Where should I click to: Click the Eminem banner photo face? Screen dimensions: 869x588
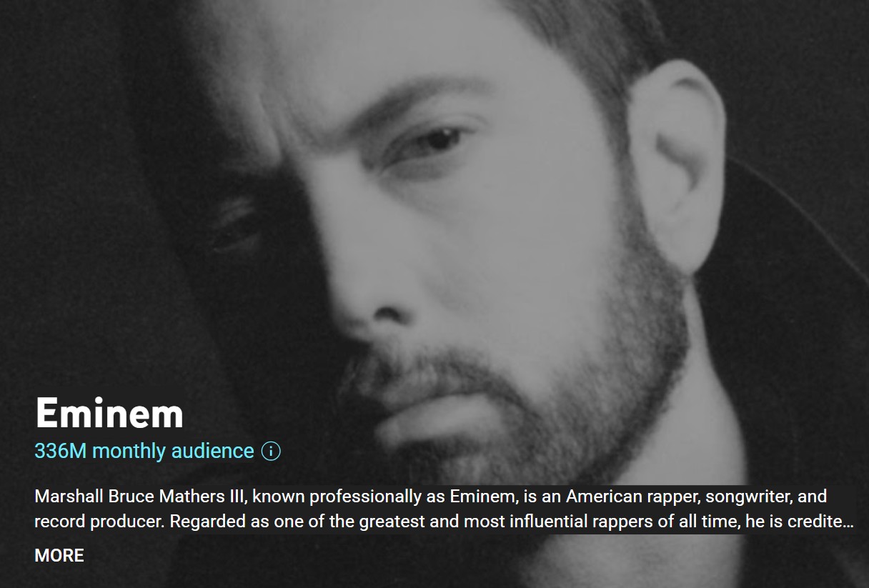(457, 236)
